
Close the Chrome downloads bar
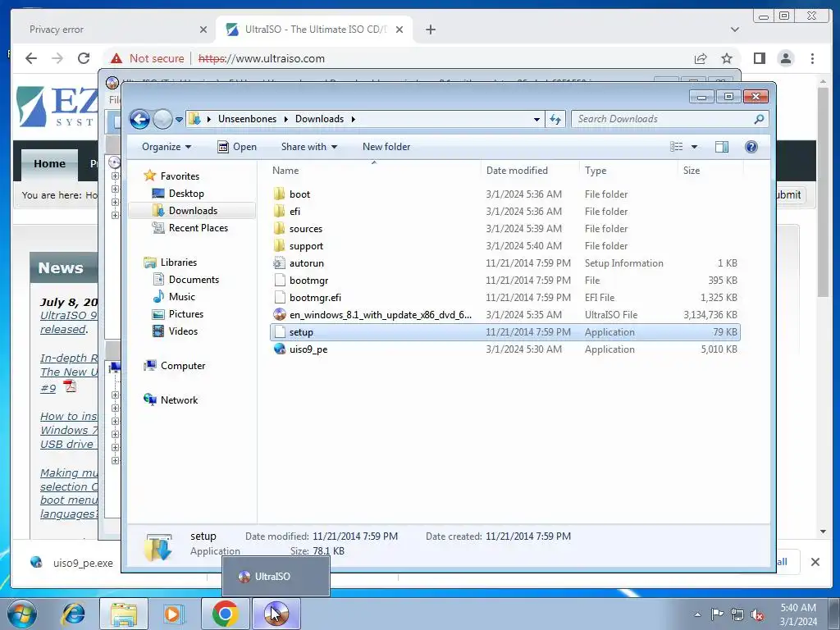click(815, 562)
